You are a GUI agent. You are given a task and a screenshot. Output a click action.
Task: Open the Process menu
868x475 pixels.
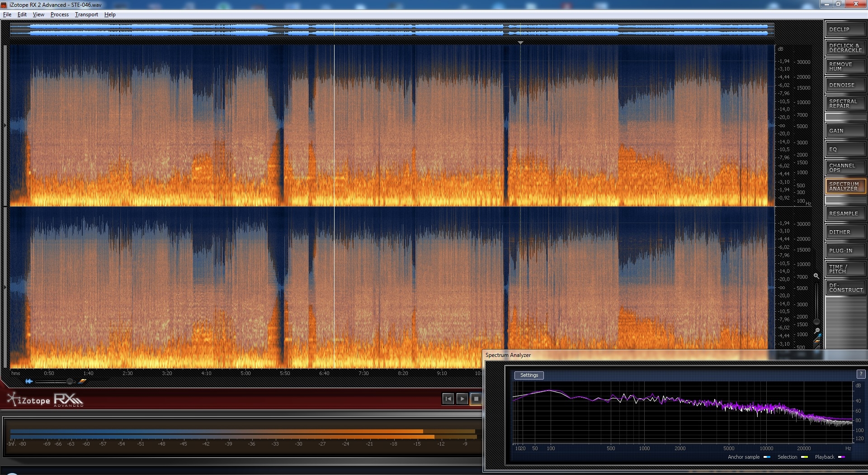coord(59,14)
